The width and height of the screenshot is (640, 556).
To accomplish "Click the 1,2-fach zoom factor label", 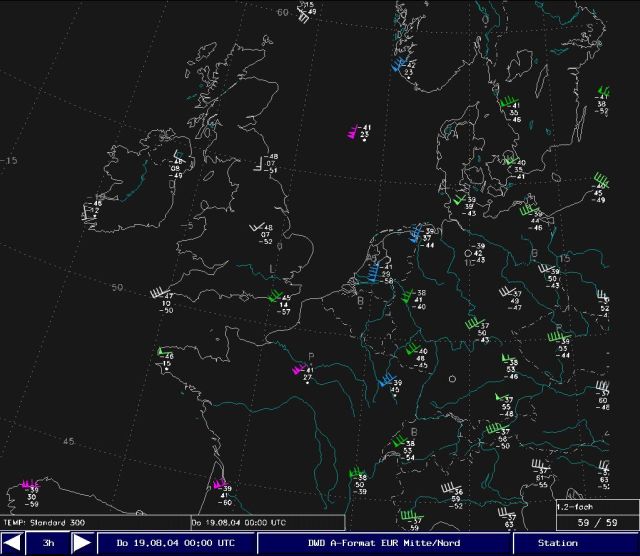I will (579, 507).
